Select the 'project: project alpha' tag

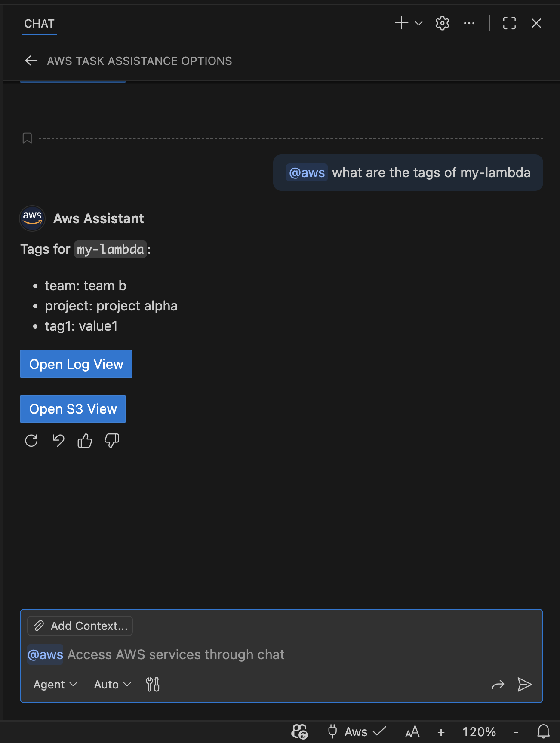click(x=111, y=306)
